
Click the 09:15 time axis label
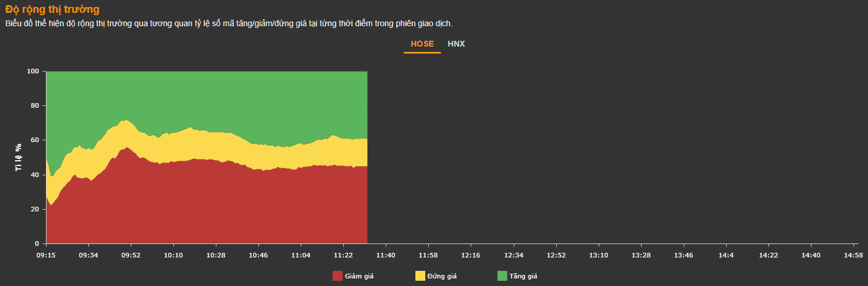coord(46,255)
